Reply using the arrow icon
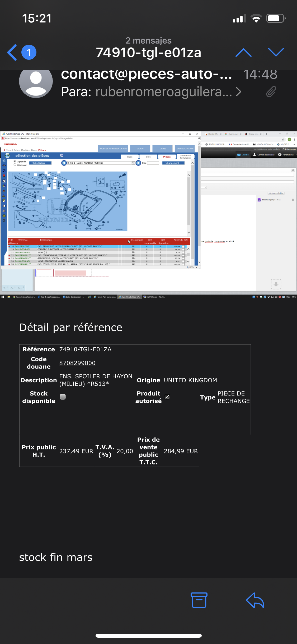The image size is (297, 644). [255, 600]
